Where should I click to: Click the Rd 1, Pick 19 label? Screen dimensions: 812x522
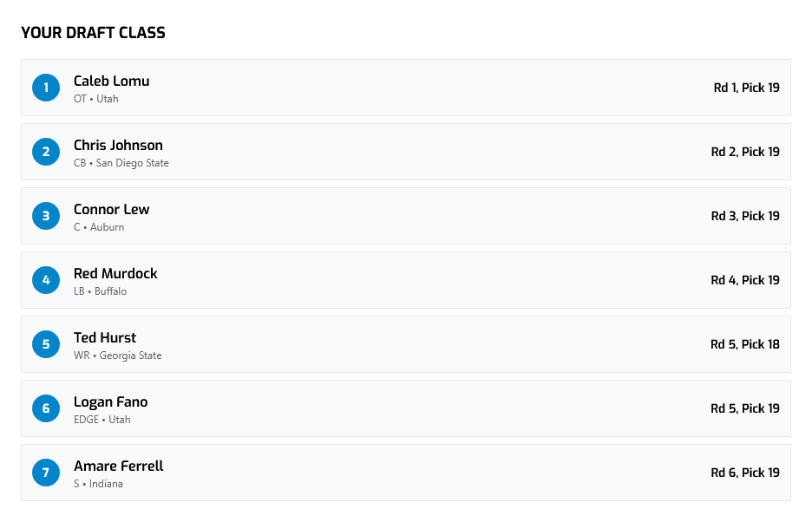pos(746,88)
